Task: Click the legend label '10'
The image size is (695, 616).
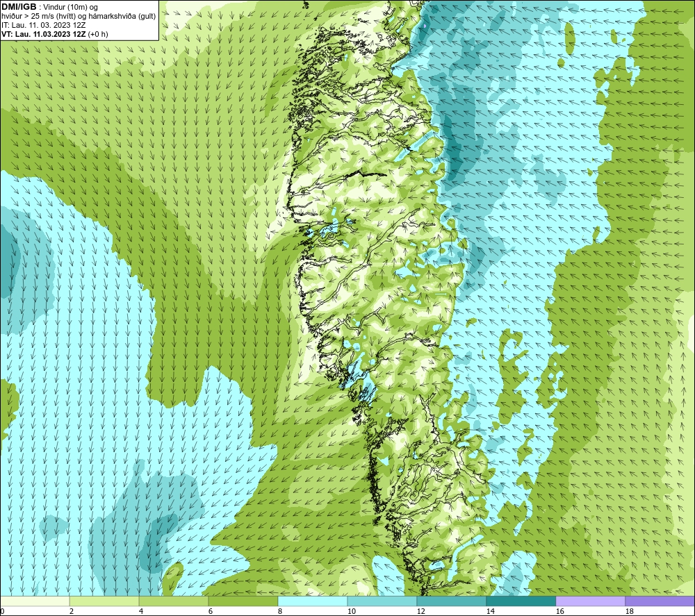Action: [351, 611]
